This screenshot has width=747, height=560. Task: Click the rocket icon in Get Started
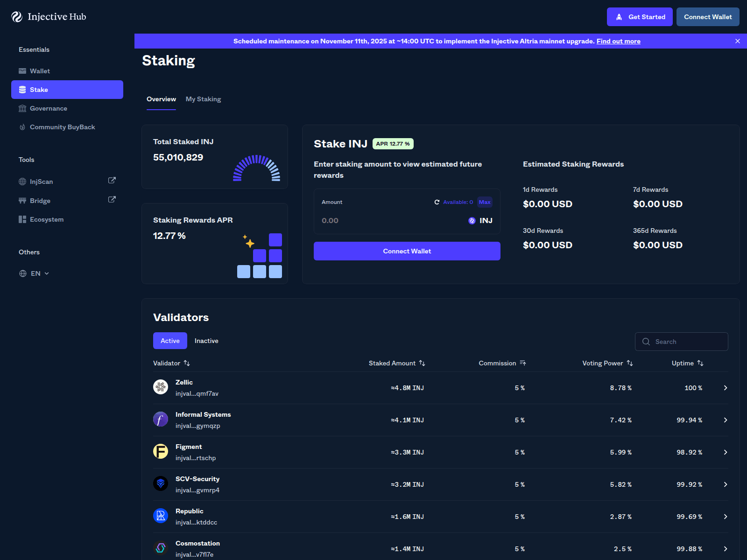619,17
